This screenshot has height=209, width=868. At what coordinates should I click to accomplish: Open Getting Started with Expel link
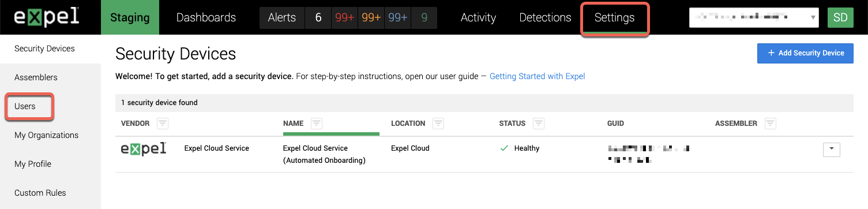(x=537, y=76)
